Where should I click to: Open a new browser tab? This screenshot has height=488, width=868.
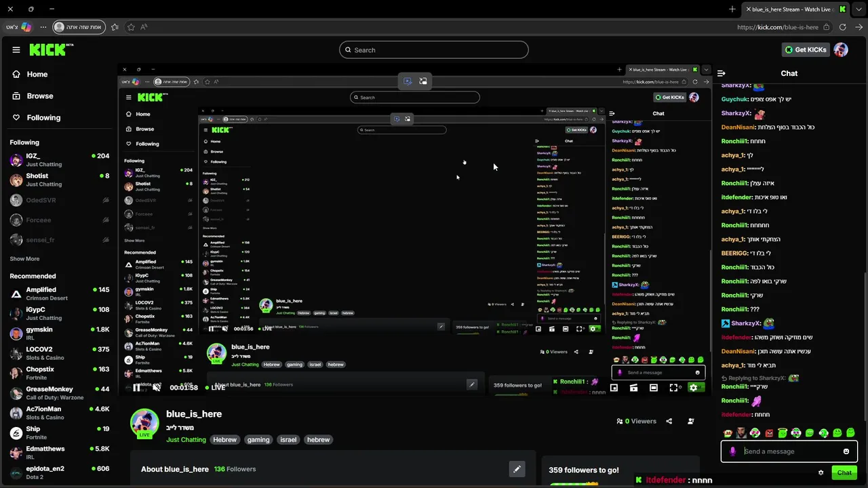pyautogui.click(x=732, y=9)
